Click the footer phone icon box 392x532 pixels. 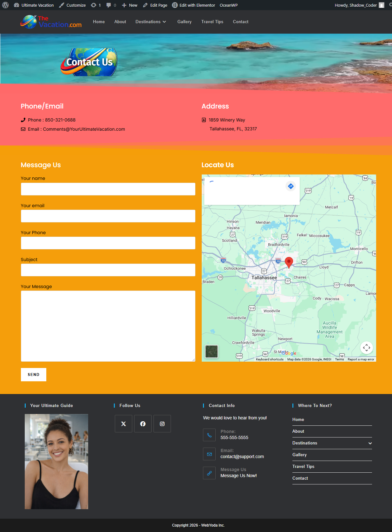tap(209, 435)
